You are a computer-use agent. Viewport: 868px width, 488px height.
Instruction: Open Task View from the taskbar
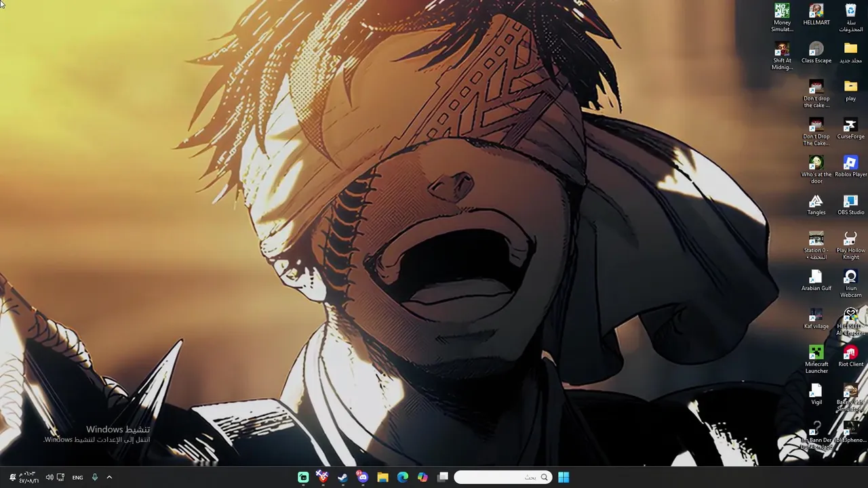tap(443, 477)
